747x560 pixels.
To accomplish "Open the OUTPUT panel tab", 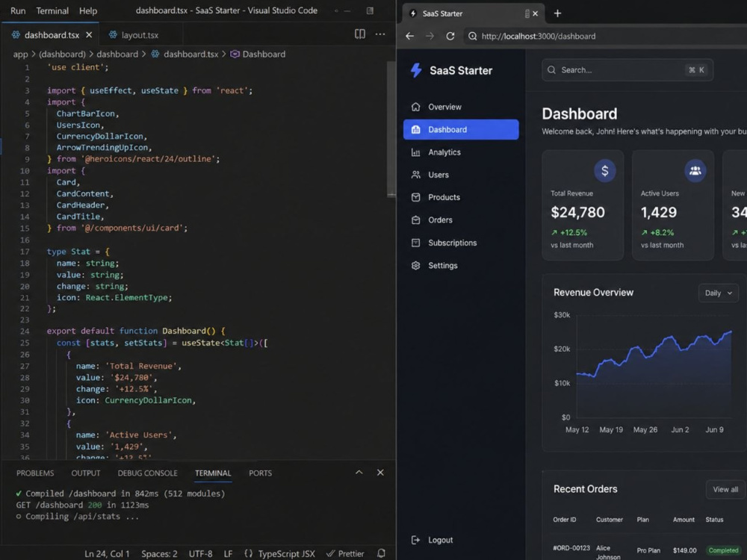I will pos(86,473).
